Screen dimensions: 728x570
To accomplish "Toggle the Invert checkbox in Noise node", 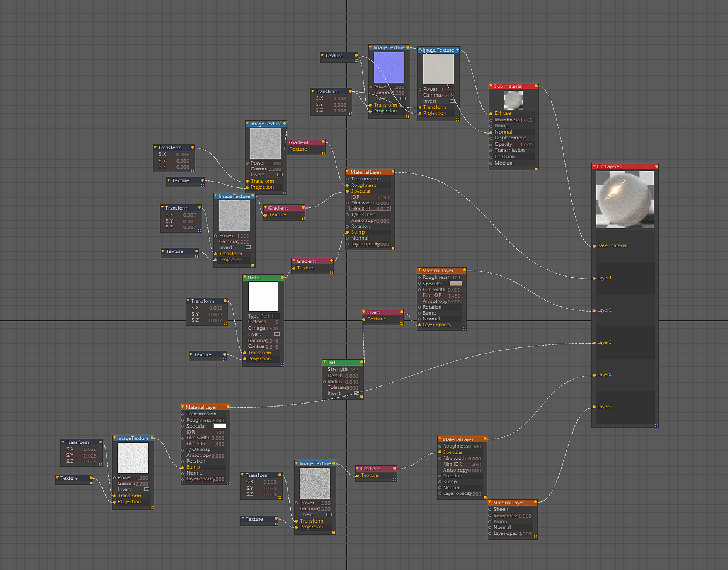I will coord(277,334).
